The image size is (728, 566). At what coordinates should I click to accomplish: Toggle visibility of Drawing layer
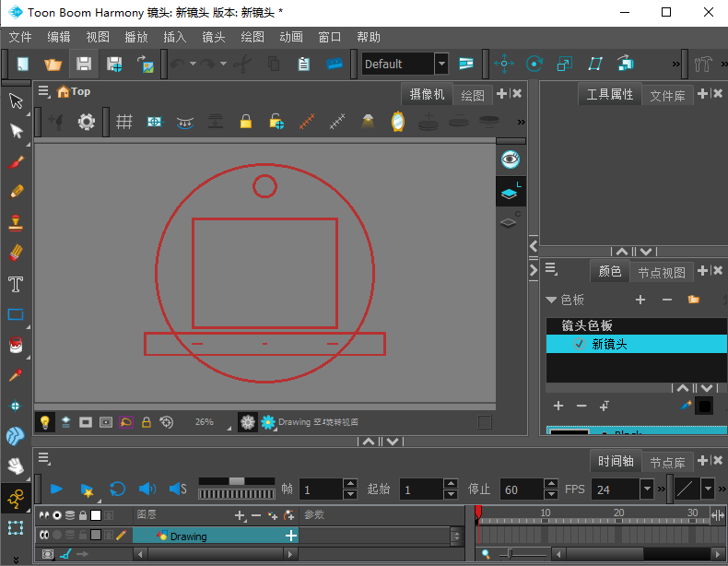coord(44,535)
